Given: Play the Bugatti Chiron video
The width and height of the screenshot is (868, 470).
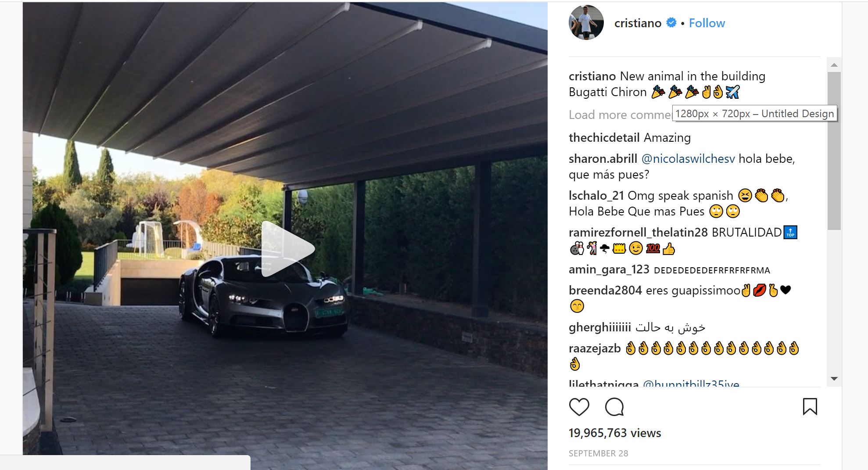Looking at the screenshot, I should pos(287,249).
